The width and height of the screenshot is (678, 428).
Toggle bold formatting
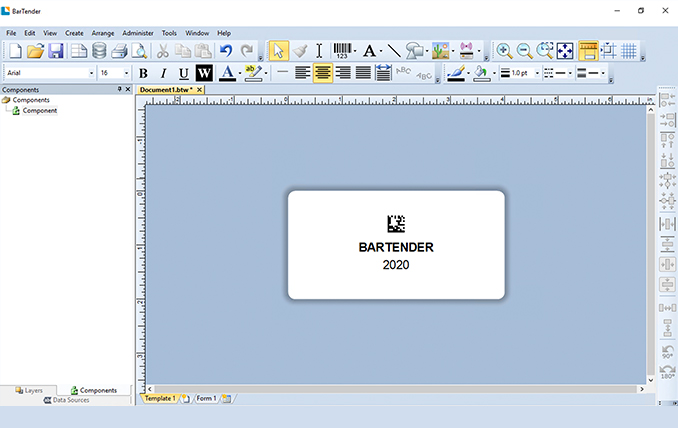click(x=143, y=73)
